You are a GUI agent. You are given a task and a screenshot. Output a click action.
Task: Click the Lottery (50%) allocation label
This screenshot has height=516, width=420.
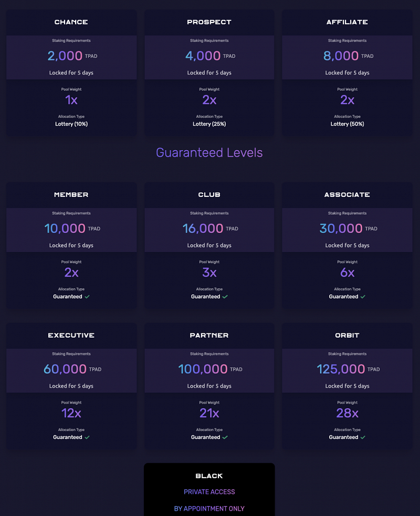(347, 124)
